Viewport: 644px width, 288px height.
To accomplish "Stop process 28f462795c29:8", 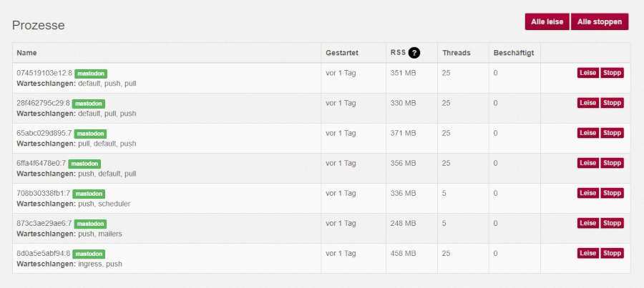I will point(612,103).
